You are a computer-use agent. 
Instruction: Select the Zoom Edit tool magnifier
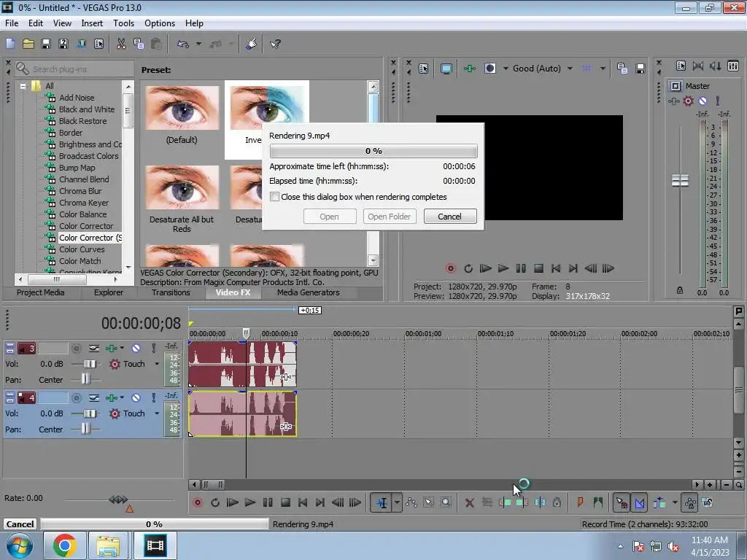pos(446,502)
